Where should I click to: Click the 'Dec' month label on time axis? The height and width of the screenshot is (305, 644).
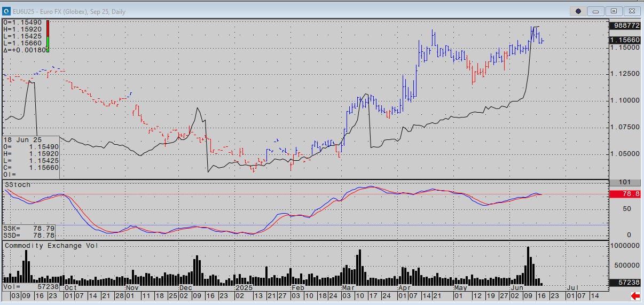tap(186, 287)
